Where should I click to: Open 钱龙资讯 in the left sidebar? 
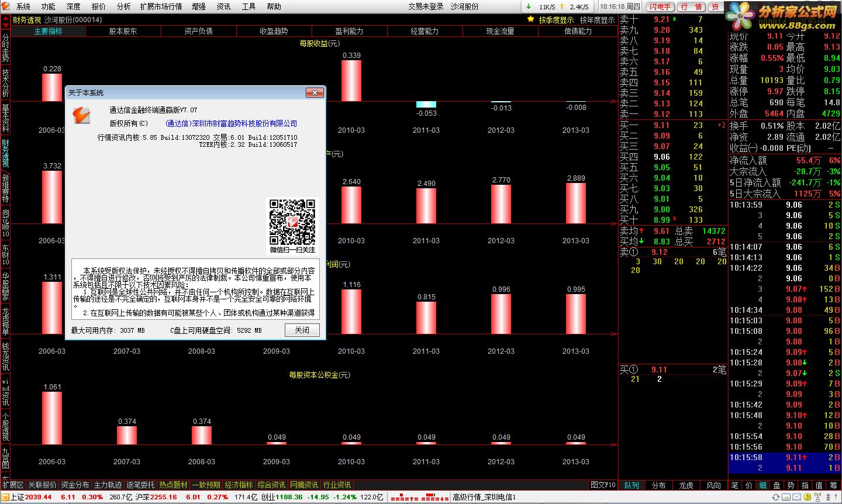pyautogui.click(x=5, y=357)
